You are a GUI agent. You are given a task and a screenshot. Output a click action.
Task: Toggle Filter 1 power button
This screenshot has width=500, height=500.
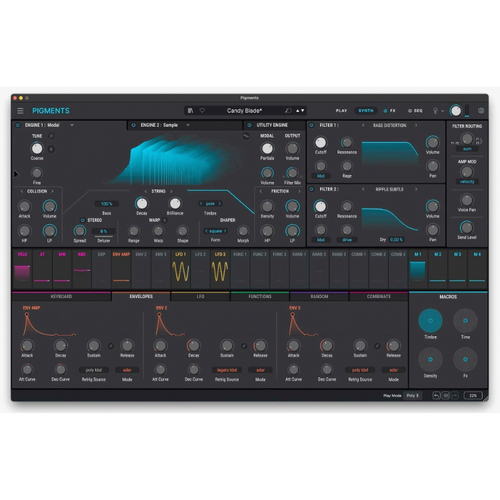pyautogui.click(x=312, y=125)
